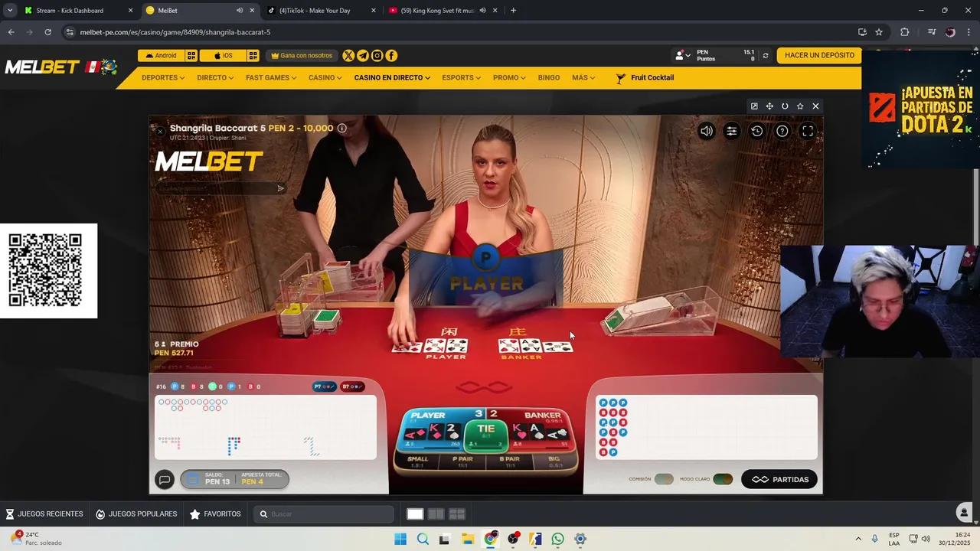
Task: Place a bet on Banker
Action: coord(538,429)
